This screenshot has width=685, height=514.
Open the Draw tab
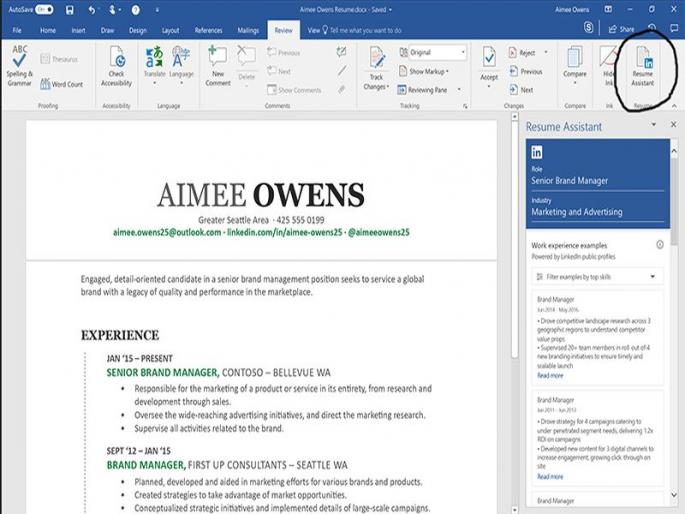click(107, 30)
